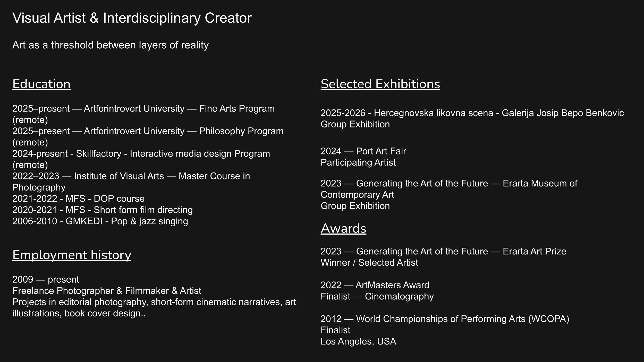Click the Selected Exhibitions heading
Image resolution: width=644 pixels, height=362 pixels.
(380, 84)
